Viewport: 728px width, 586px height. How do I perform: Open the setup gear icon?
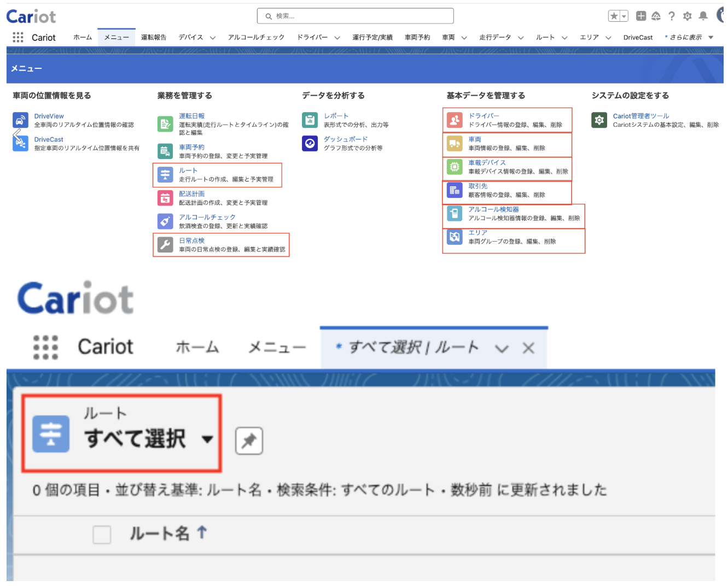688,16
